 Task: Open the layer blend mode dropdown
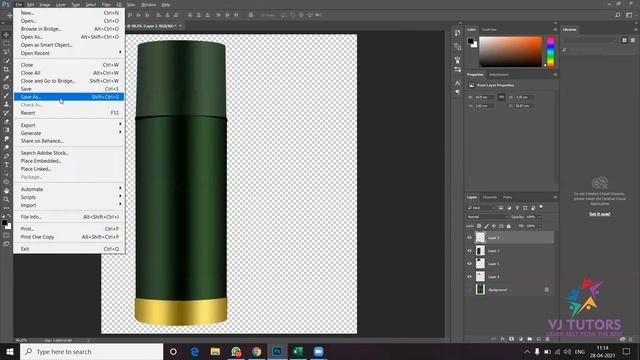pyautogui.click(x=487, y=217)
